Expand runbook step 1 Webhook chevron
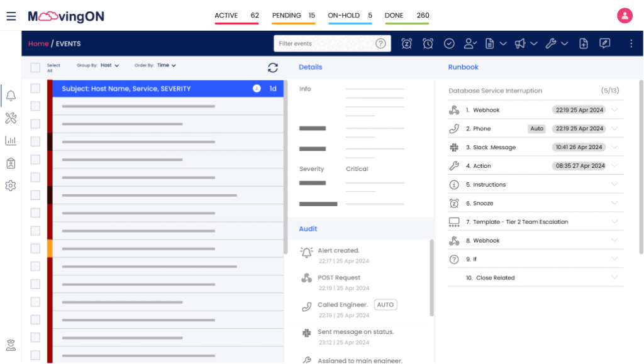Screen dimensions: 644x364 coord(614,109)
